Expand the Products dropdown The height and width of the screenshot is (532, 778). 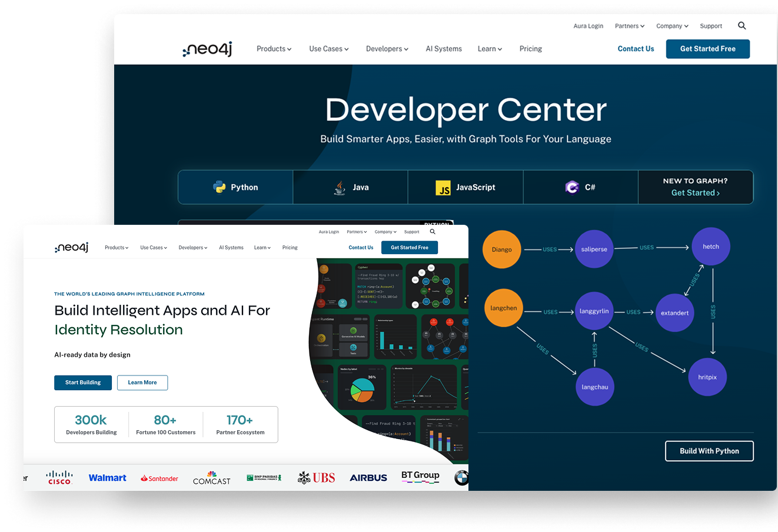pos(274,49)
